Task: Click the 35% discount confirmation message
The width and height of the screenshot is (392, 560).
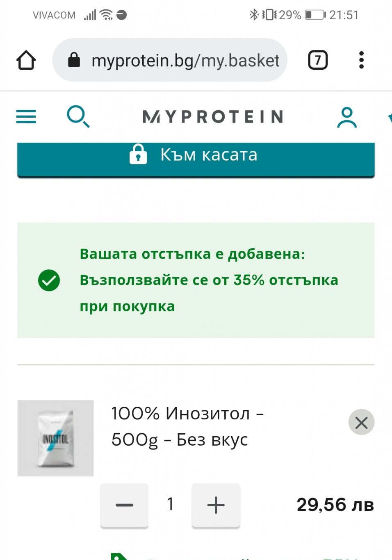Action: click(209, 280)
